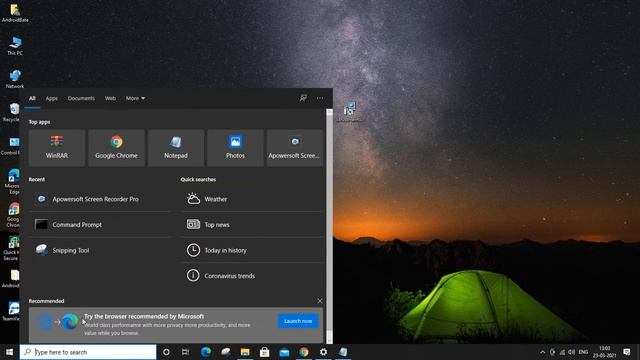The width and height of the screenshot is (640, 360).
Task: Launch Google Chrome from Top apps
Action: tap(116, 148)
